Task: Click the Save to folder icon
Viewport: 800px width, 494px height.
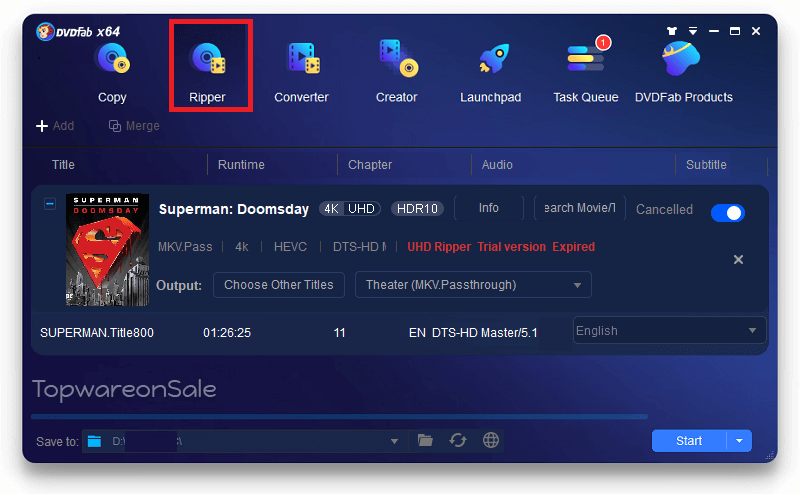Action: pyautogui.click(x=94, y=441)
